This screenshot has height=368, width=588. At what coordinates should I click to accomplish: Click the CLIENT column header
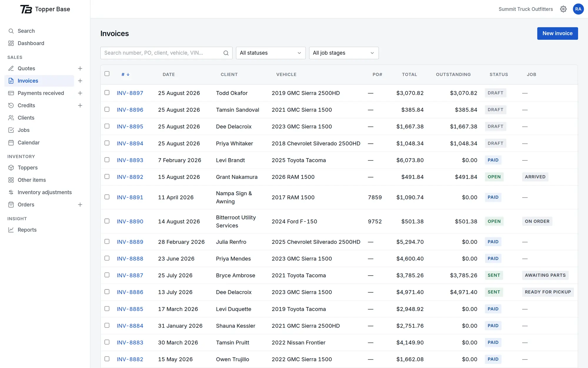tap(229, 74)
